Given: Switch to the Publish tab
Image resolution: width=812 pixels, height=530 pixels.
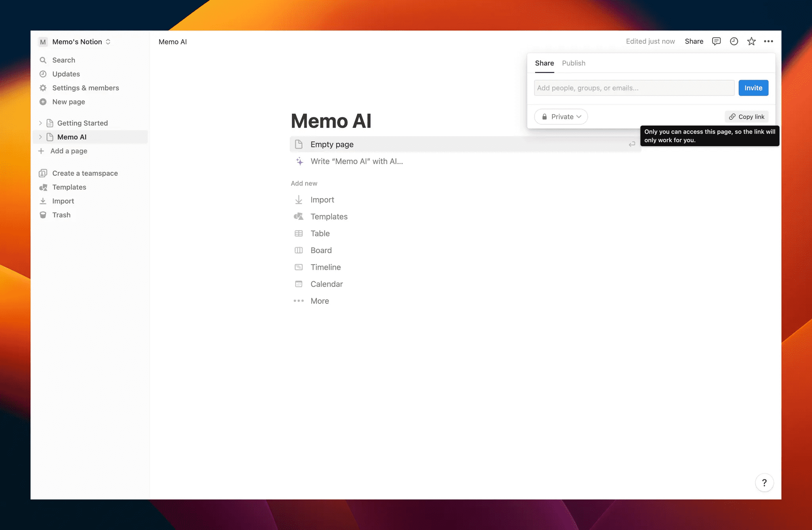Looking at the screenshot, I should click(574, 63).
